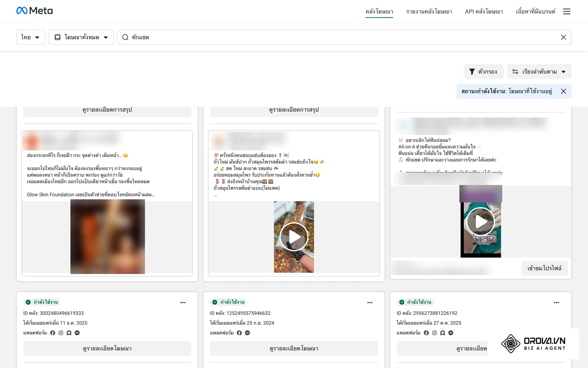Clear the ทักแชต search text
588x368 pixels.
tap(563, 37)
